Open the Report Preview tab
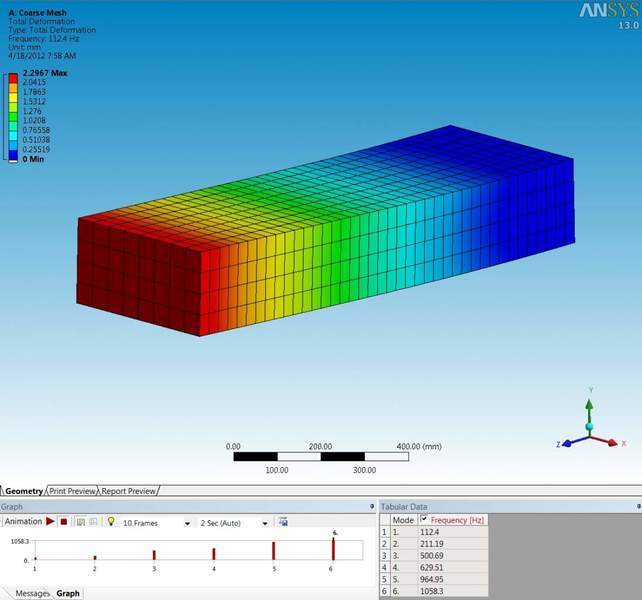The height and width of the screenshot is (600, 642). pyautogui.click(x=129, y=491)
